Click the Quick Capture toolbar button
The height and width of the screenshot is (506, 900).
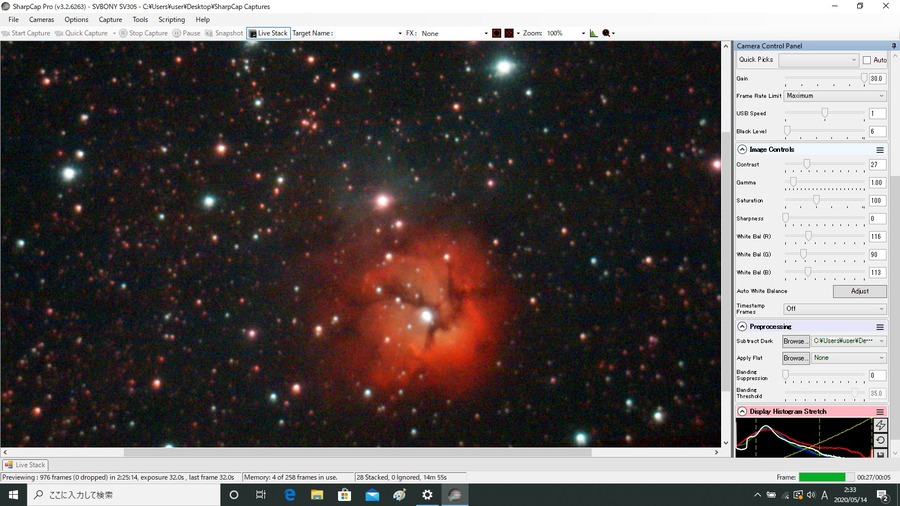tap(82, 33)
